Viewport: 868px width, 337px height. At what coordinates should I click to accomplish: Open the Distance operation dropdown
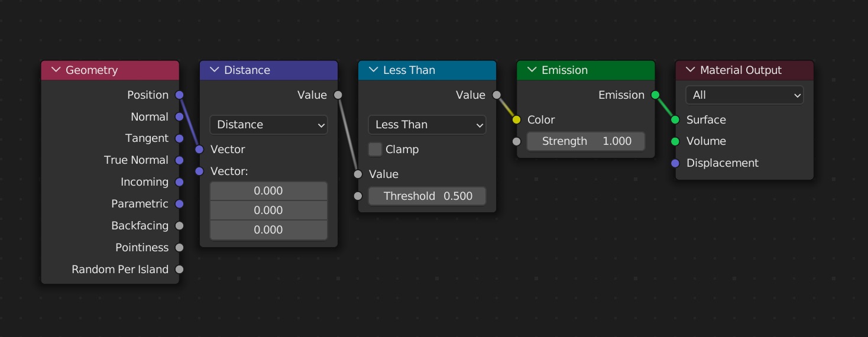[x=268, y=124]
